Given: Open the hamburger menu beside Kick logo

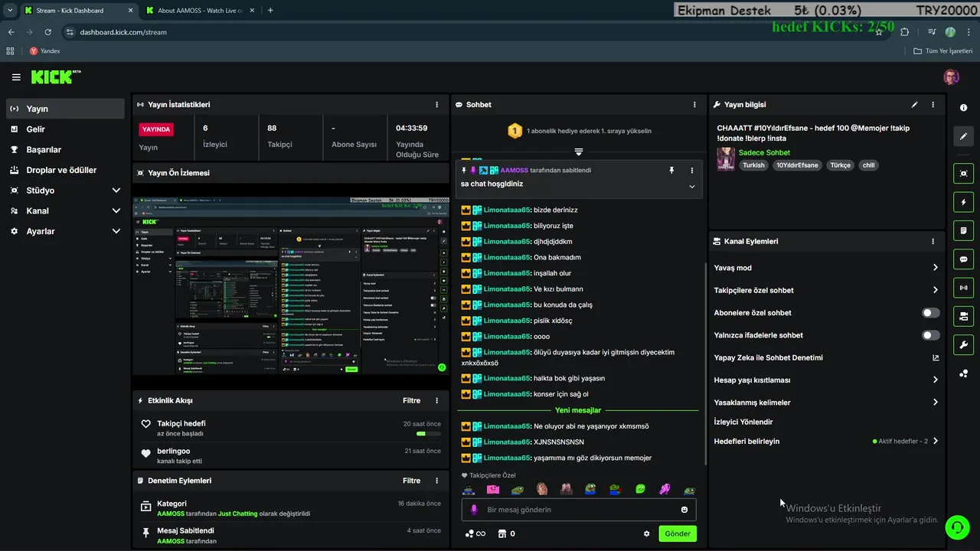Looking at the screenshot, I should [16, 77].
